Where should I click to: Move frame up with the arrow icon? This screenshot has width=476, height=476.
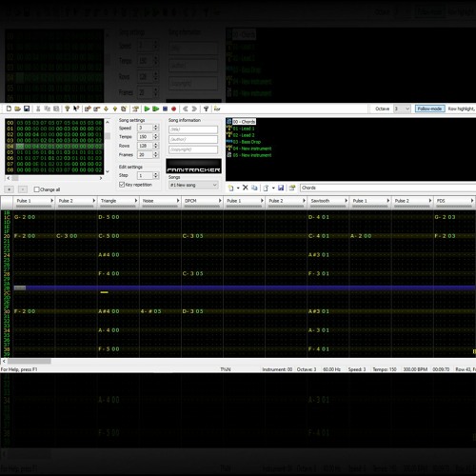(x=115, y=109)
